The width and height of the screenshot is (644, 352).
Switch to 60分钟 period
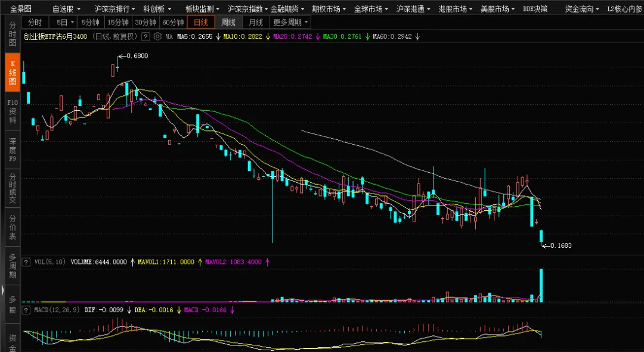(174, 23)
